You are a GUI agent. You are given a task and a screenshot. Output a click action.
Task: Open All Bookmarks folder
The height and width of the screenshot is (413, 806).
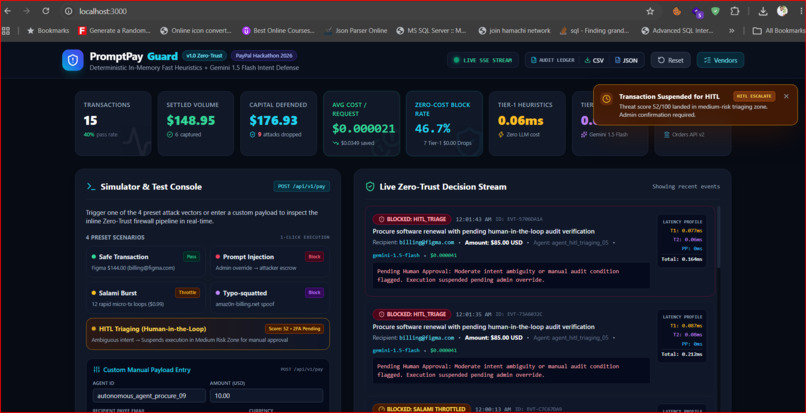778,30
